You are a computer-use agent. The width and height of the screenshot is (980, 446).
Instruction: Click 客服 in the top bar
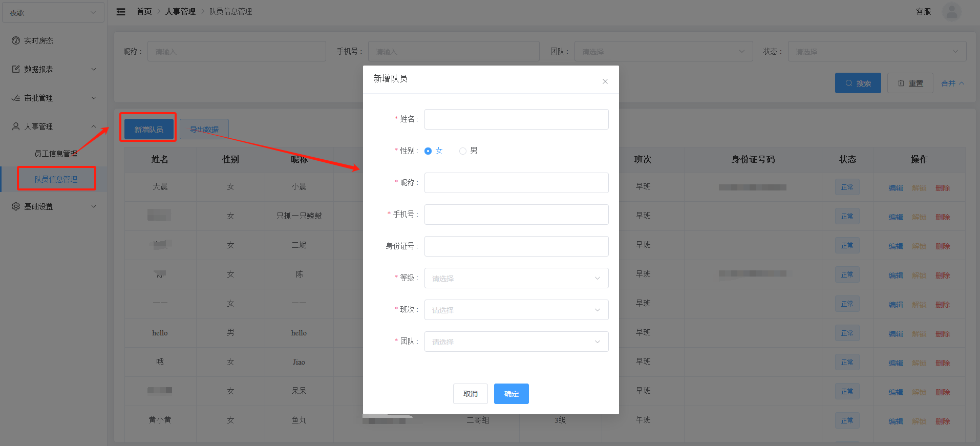(x=923, y=11)
